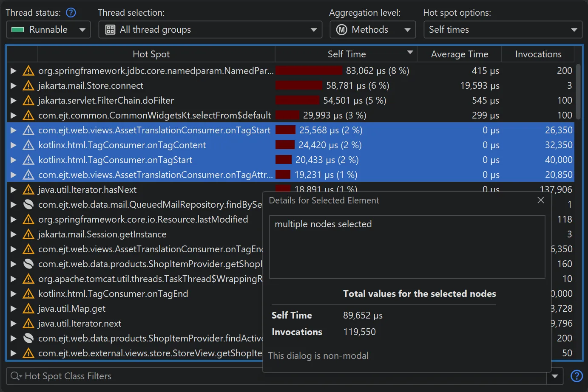The width and height of the screenshot is (588, 392).
Task: Open the Thread status help icon
Action: click(71, 13)
